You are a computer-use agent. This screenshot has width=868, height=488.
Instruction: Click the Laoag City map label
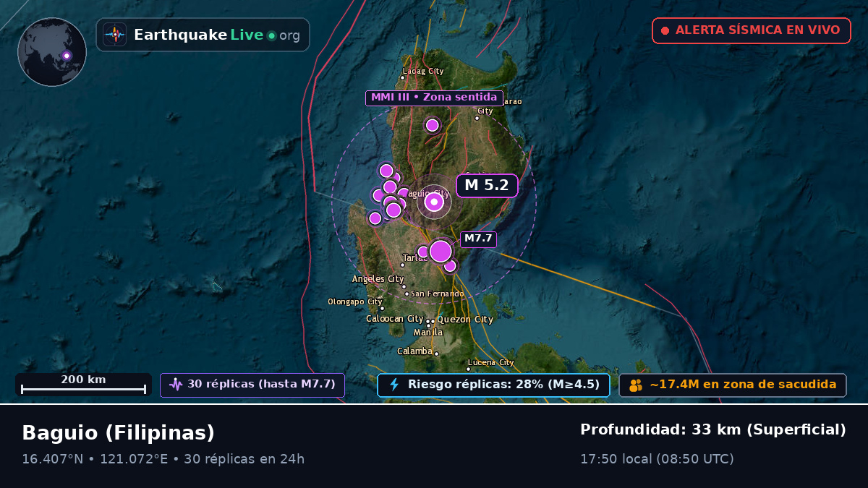pos(423,72)
